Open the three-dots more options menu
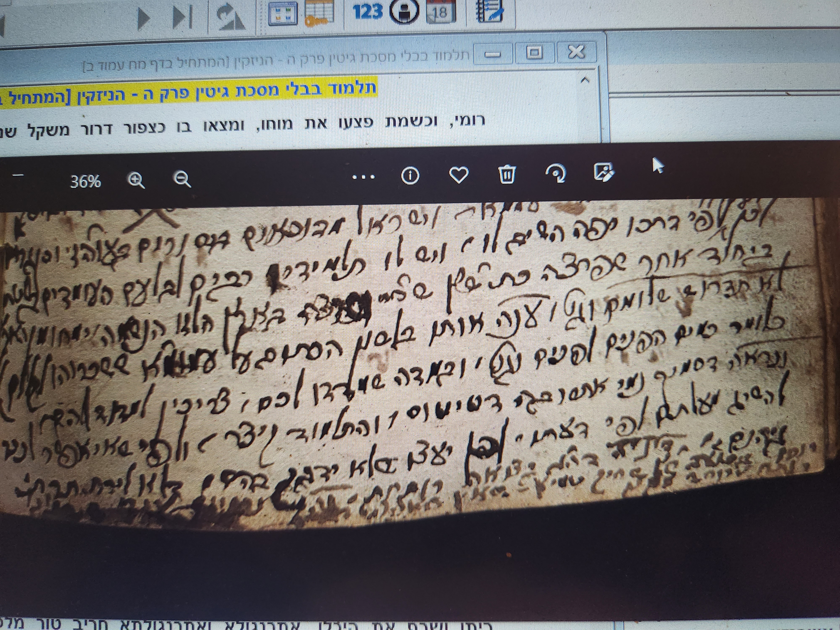Viewport: 840px width, 630px height. click(x=364, y=177)
